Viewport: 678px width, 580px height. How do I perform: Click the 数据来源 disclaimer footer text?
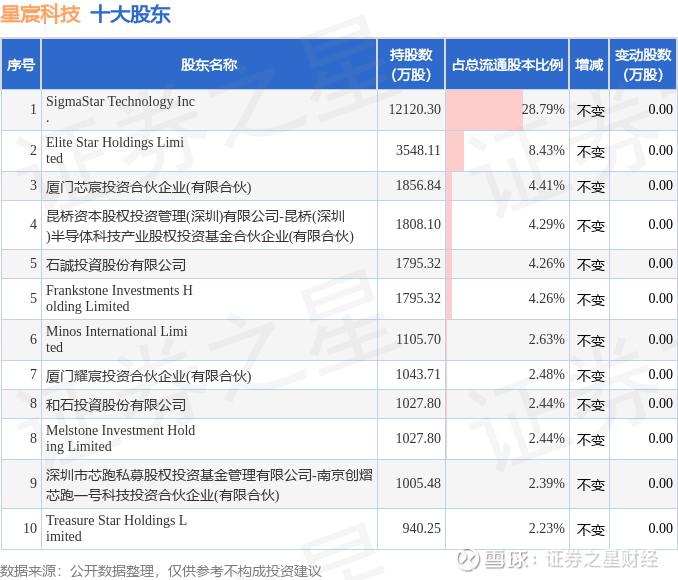[x=161, y=571]
